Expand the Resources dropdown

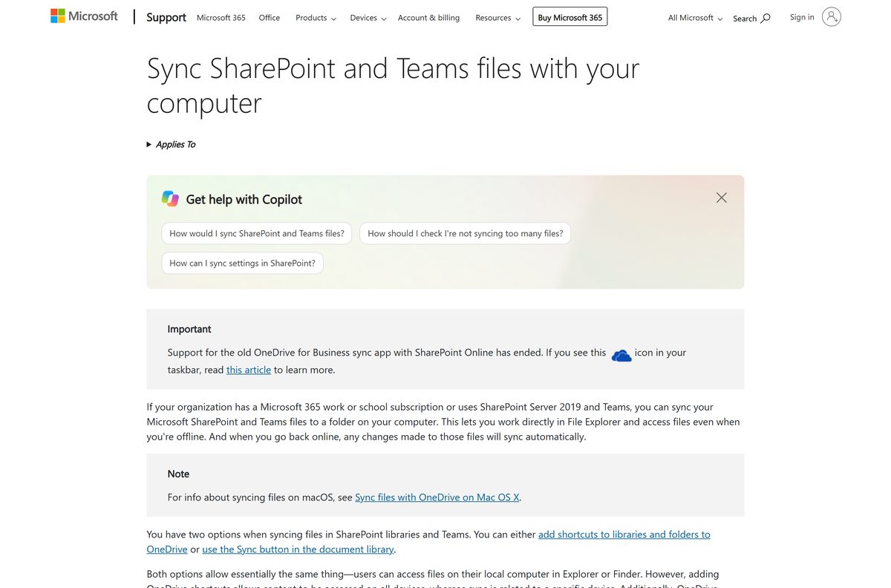(497, 18)
